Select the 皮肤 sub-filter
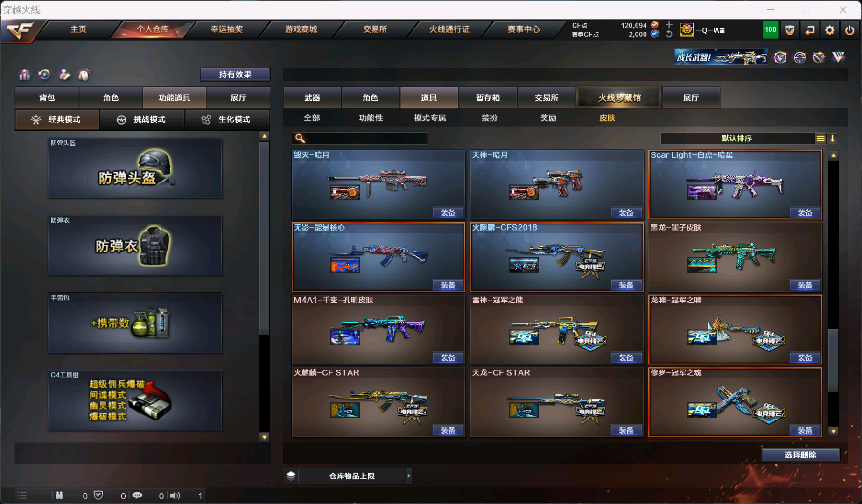 point(607,118)
